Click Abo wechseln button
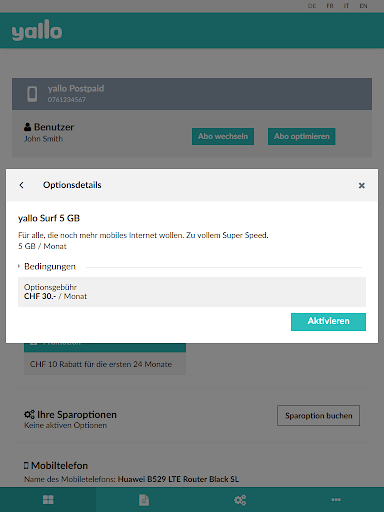 click(x=223, y=136)
